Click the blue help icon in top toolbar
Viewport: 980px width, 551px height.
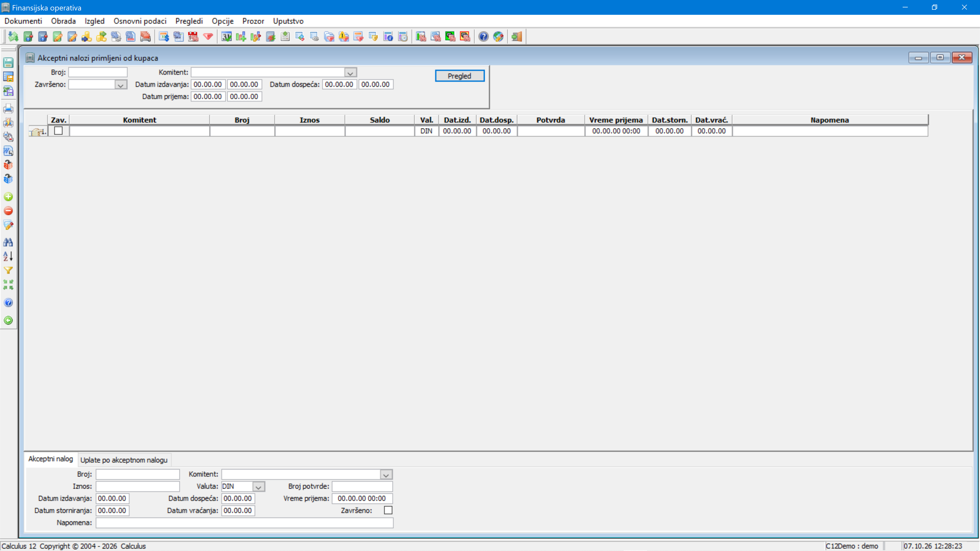click(x=484, y=36)
